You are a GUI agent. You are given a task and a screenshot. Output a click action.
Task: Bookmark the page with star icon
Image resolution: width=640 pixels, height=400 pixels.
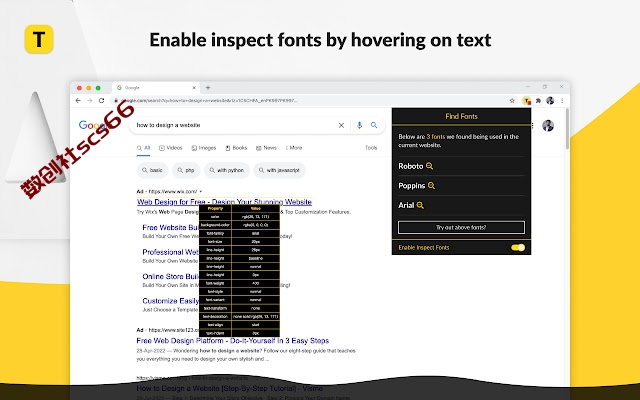click(512, 100)
